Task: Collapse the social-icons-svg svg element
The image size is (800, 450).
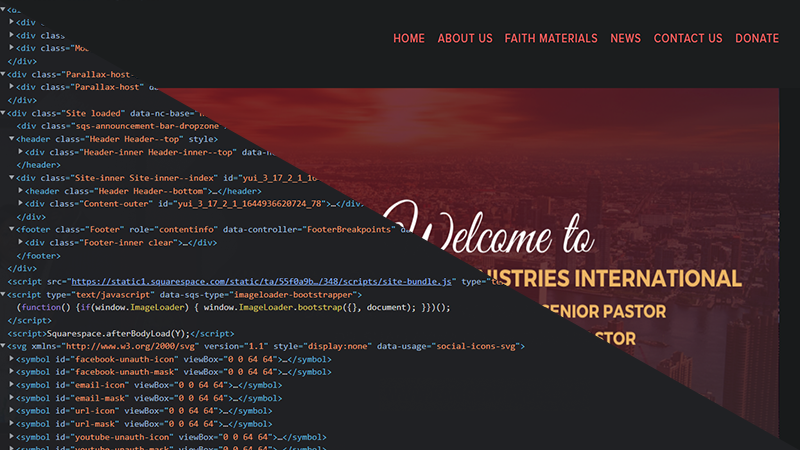Action: tap(4, 346)
